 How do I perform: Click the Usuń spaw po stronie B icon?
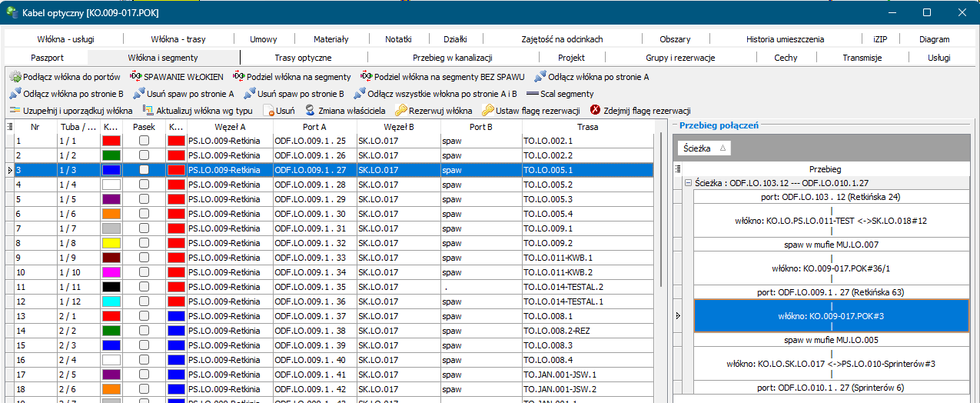pos(249,94)
